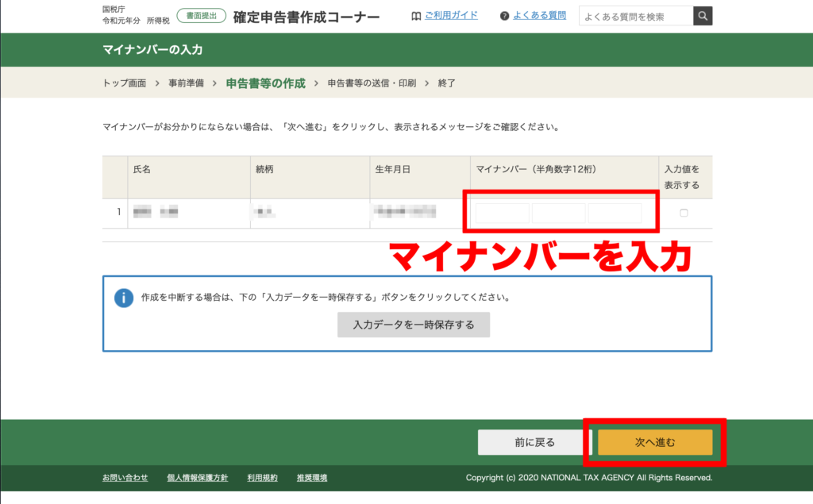Go back with 前に戻る button
Viewport: 813px width, 504px height.
click(x=534, y=442)
